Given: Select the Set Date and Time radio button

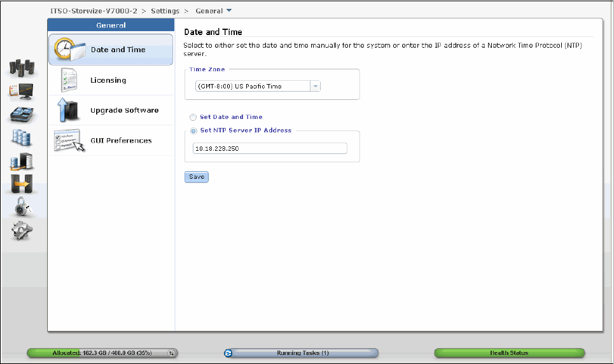Looking at the screenshot, I should [193, 118].
